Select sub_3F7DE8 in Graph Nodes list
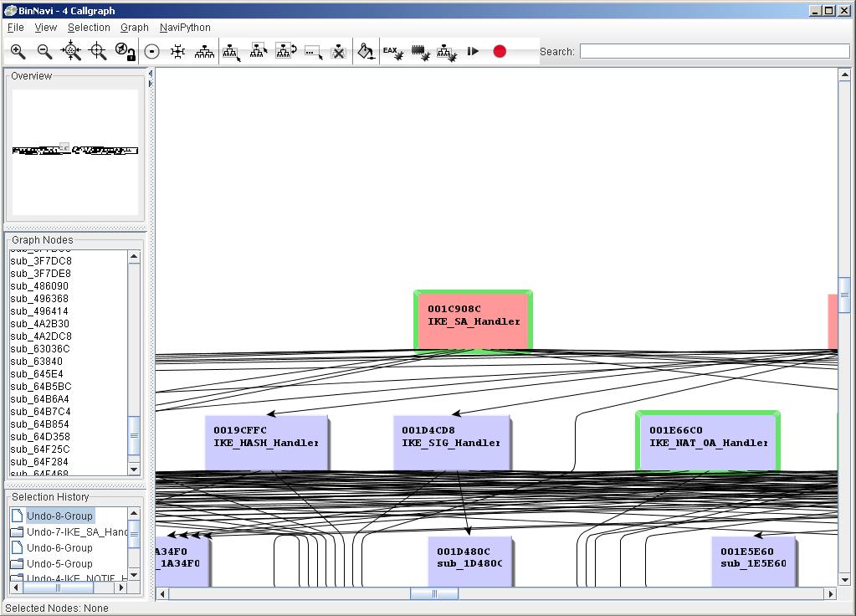The height and width of the screenshot is (616, 856). click(x=41, y=274)
